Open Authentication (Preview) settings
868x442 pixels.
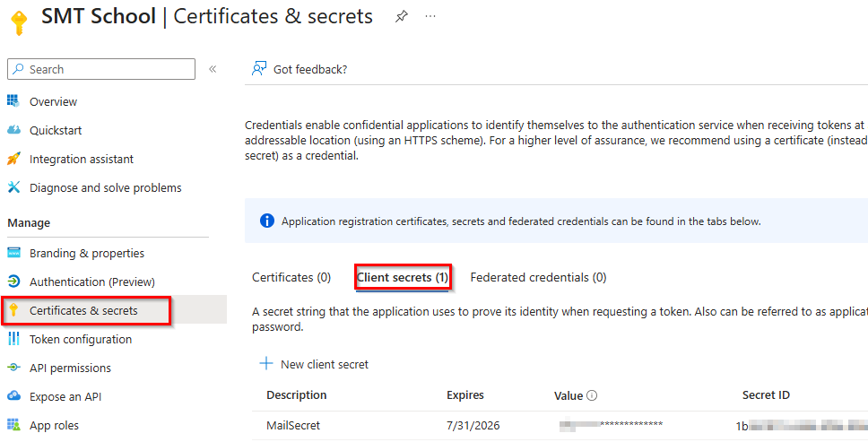91,282
